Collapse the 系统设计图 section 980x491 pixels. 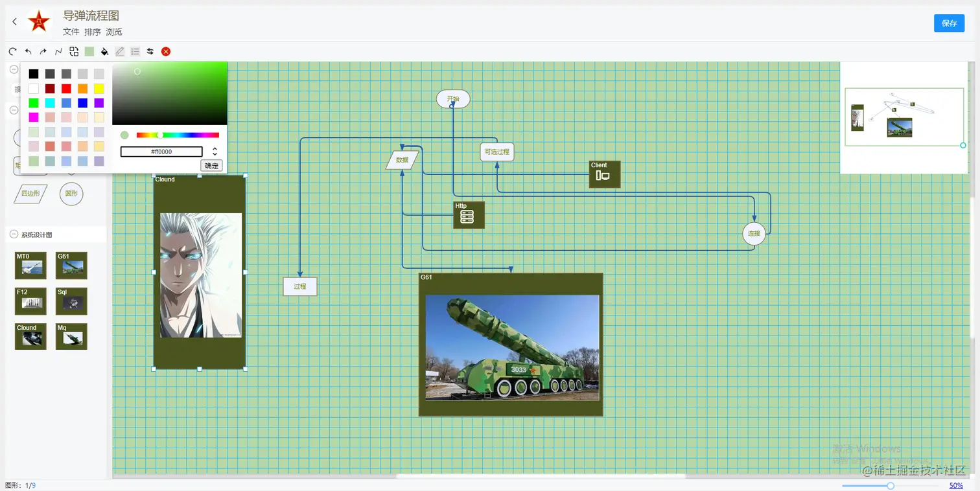pyautogui.click(x=14, y=234)
